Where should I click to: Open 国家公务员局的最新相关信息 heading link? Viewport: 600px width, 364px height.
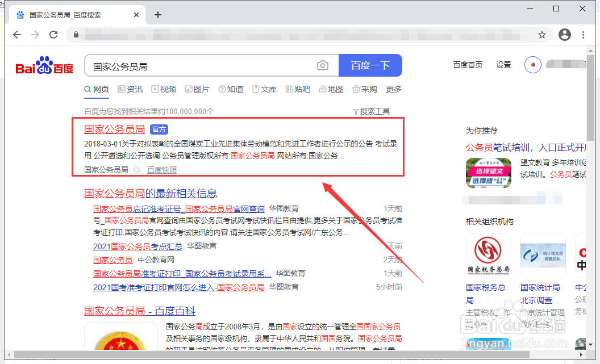151,193
